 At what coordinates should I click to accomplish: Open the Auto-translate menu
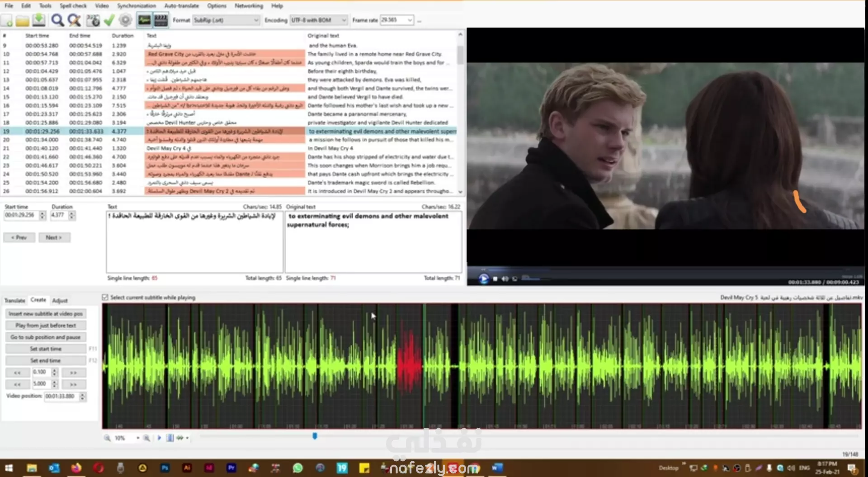(x=181, y=6)
